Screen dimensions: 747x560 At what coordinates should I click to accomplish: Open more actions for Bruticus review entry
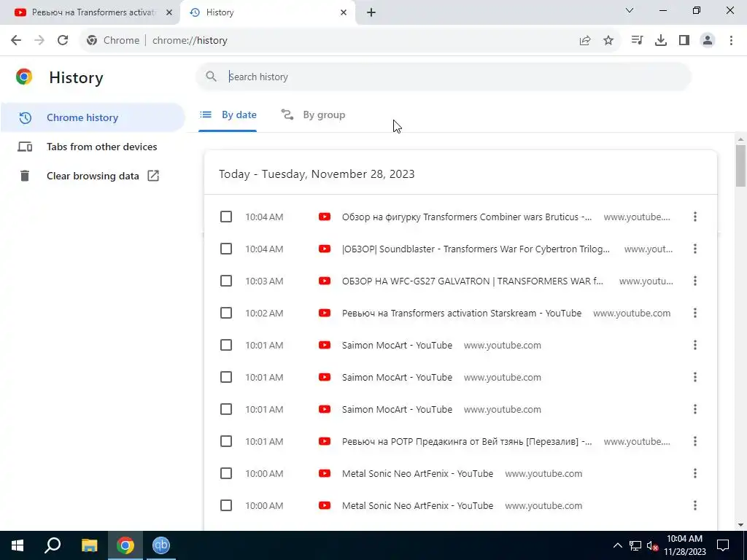tap(695, 217)
